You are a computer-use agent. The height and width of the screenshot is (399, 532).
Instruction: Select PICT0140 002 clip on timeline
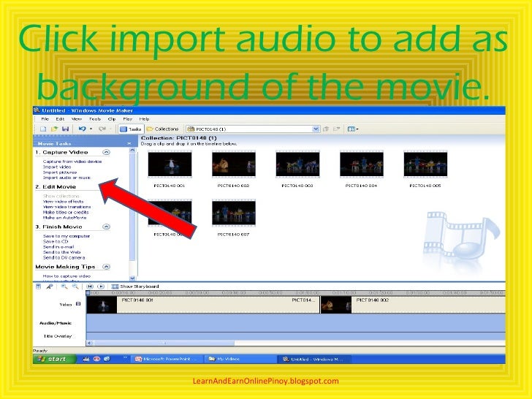click(x=413, y=305)
